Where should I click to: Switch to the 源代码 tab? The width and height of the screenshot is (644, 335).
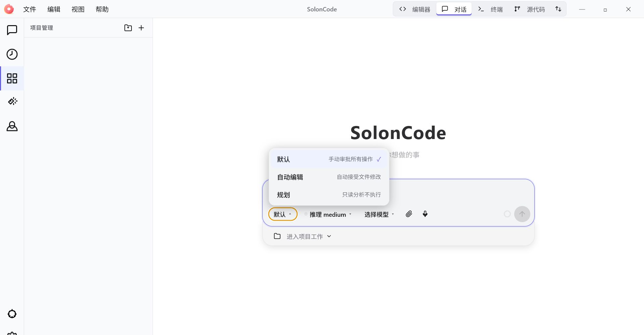click(530, 9)
